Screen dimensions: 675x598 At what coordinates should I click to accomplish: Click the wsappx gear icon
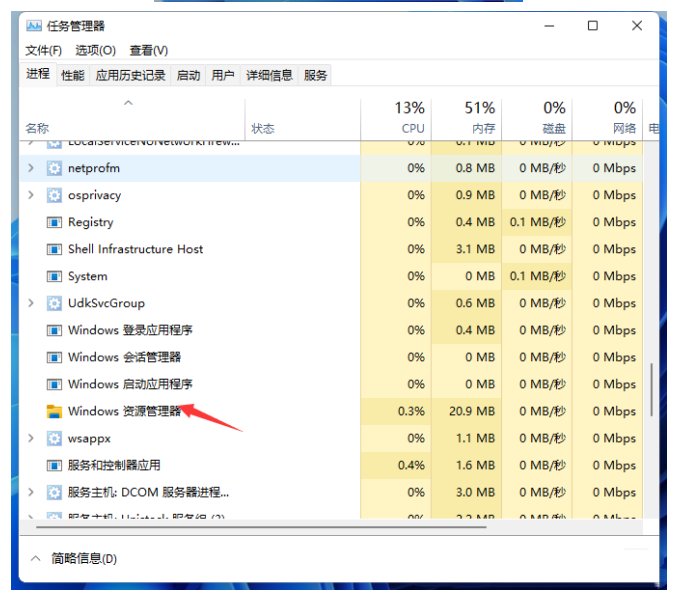(x=54, y=439)
